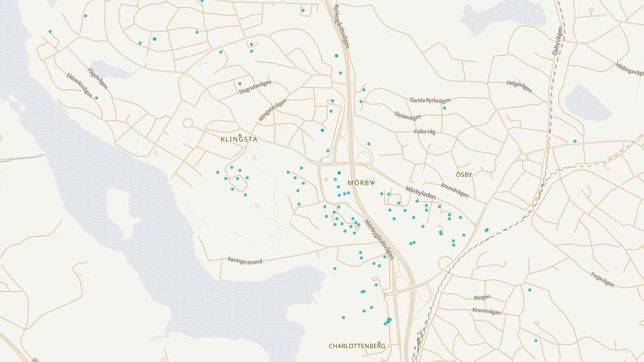
Task: Select the Mörbyleden road label
Action: [420, 192]
